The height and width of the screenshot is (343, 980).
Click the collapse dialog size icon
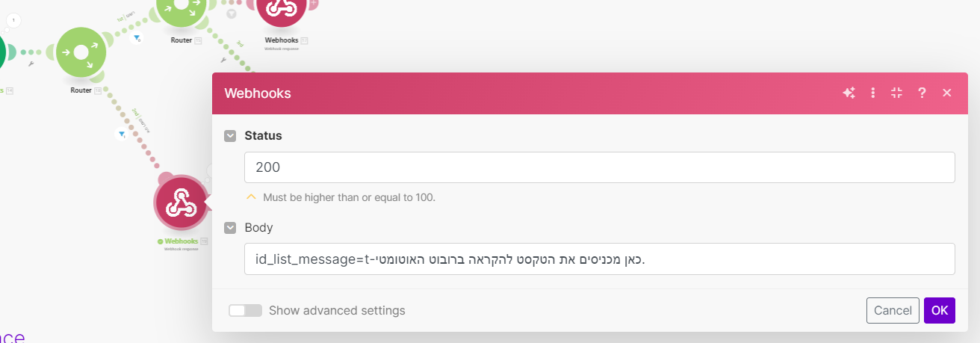[897, 93]
